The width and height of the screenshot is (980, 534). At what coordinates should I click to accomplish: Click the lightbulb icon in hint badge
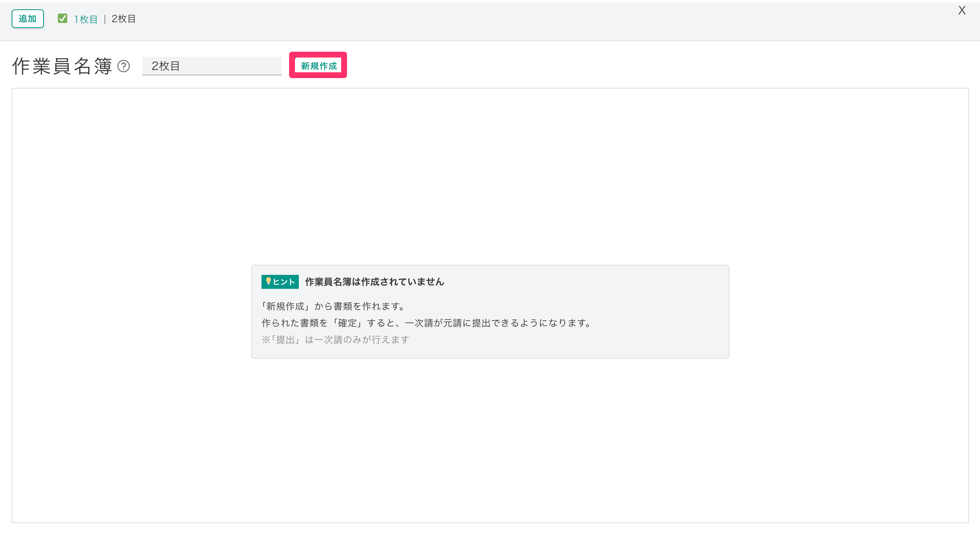pos(268,281)
